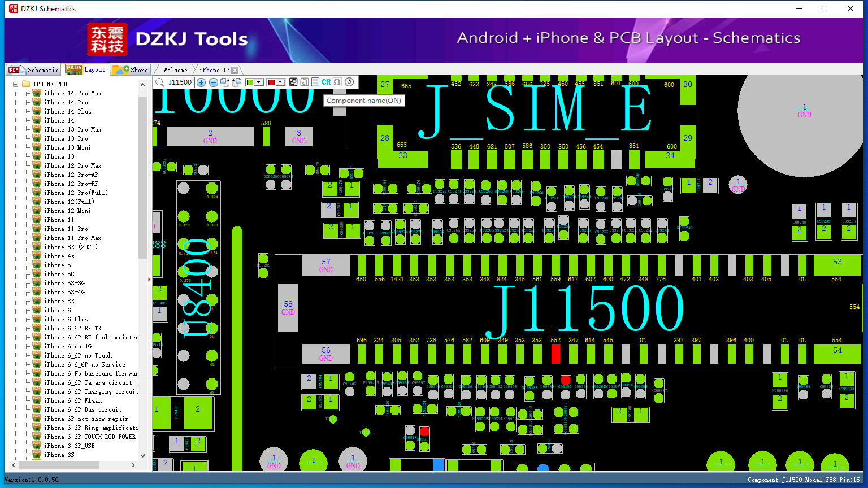Image resolution: width=868 pixels, height=488 pixels.
Task: Click the tree horizontal scroll-right arrow
Action: (133, 465)
